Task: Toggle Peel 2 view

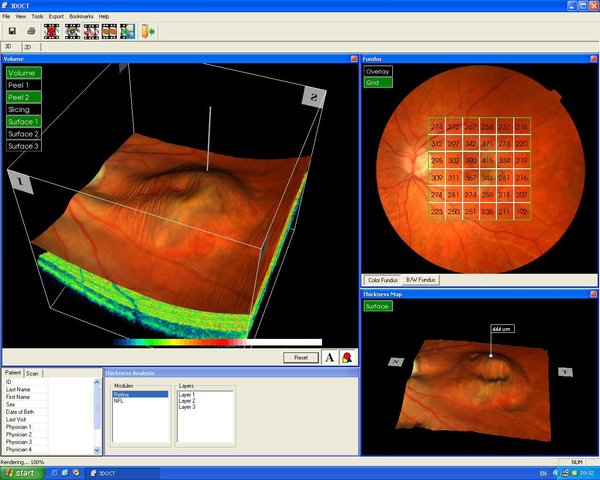Action: click(x=23, y=97)
